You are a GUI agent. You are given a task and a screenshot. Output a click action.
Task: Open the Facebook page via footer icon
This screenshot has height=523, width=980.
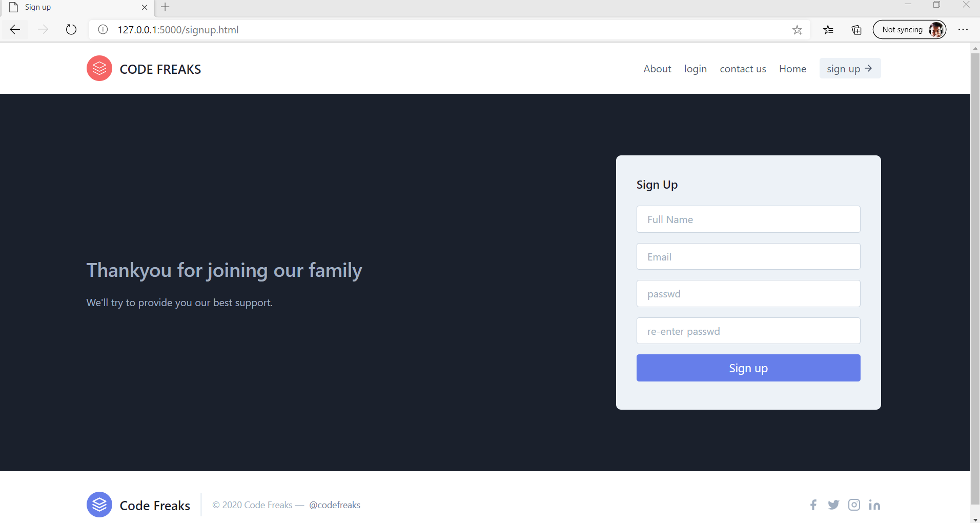pyautogui.click(x=813, y=505)
